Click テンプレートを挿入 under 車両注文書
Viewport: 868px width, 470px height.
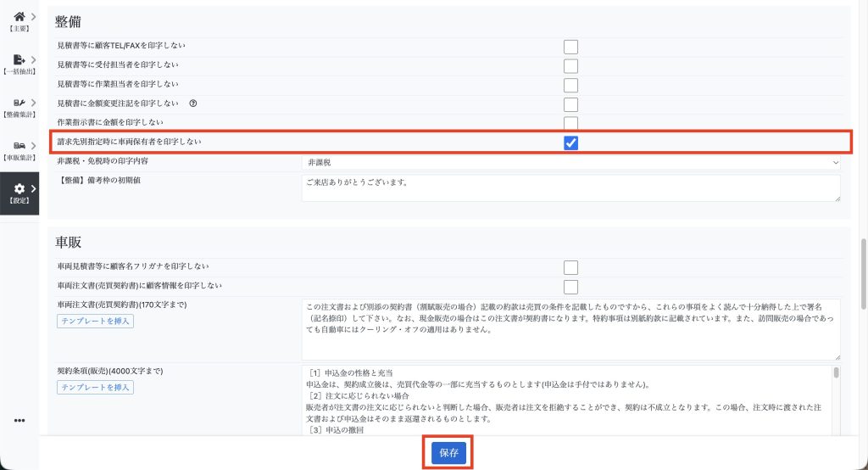pyautogui.click(x=95, y=322)
